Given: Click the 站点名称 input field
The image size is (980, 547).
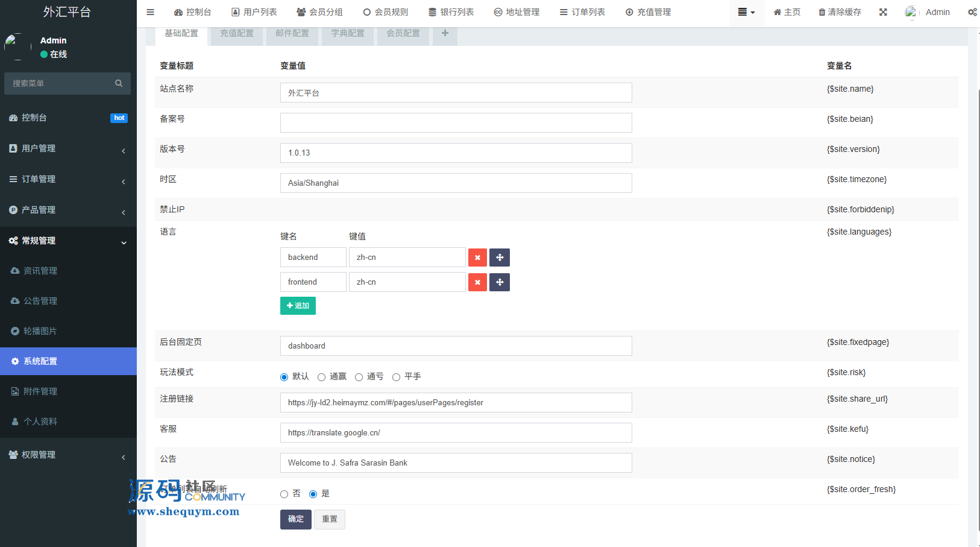Looking at the screenshot, I should pyautogui.click(x=456, y=93).
